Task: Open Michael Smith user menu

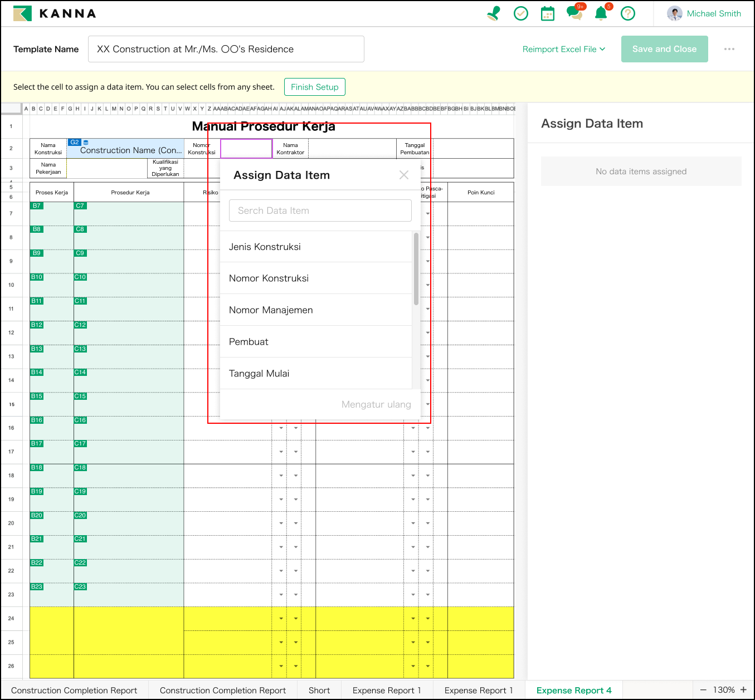Action: click(x=704, y=13)
